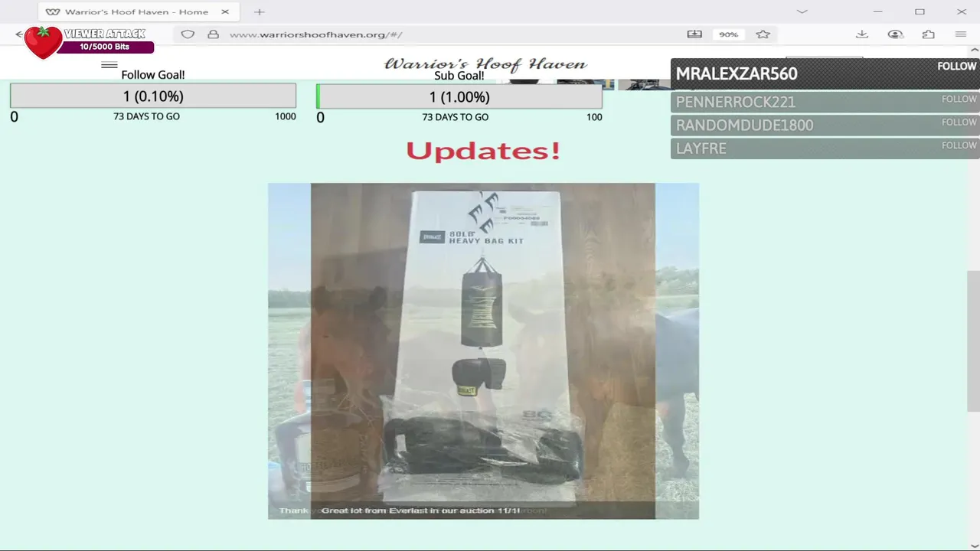Click the browser back arrow

point(18,34)
